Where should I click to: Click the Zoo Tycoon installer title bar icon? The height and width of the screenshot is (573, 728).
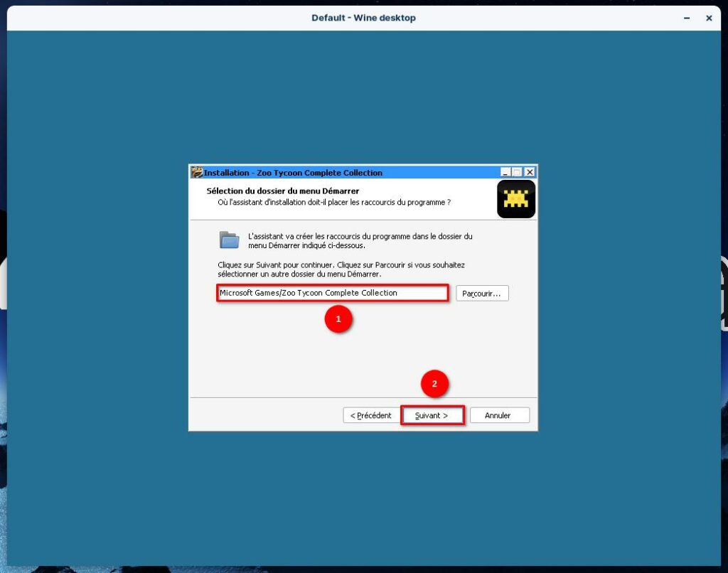click(x=197, y=172)
